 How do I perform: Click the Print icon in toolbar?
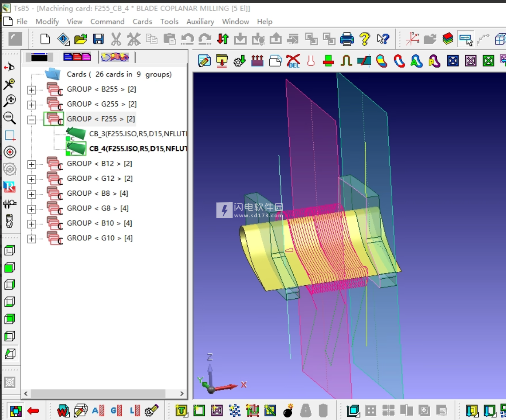347,39
